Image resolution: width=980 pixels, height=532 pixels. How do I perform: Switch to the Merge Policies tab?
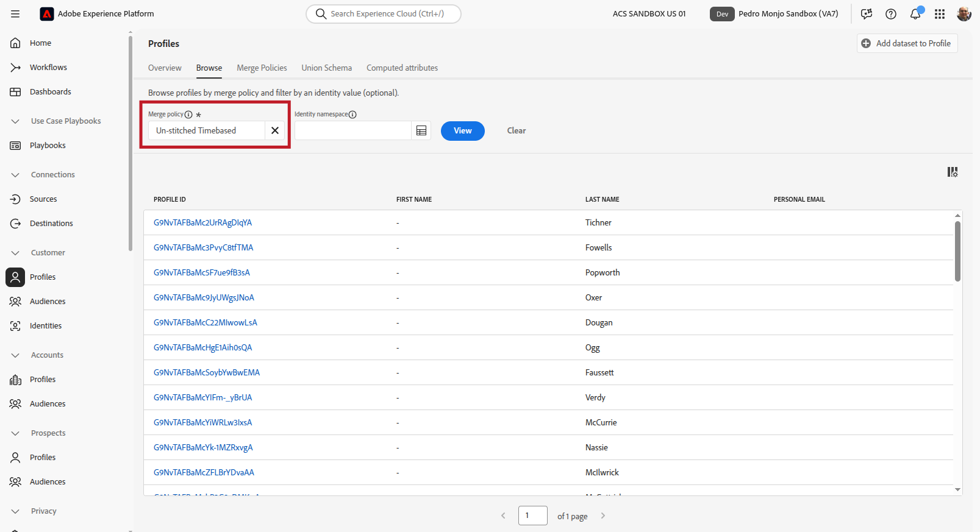tap(262, 68)
